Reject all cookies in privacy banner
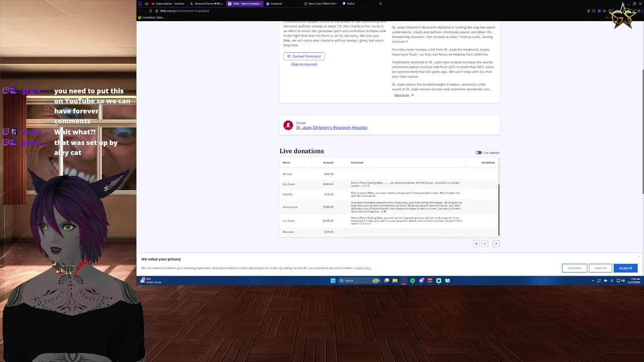 point(600,268)
